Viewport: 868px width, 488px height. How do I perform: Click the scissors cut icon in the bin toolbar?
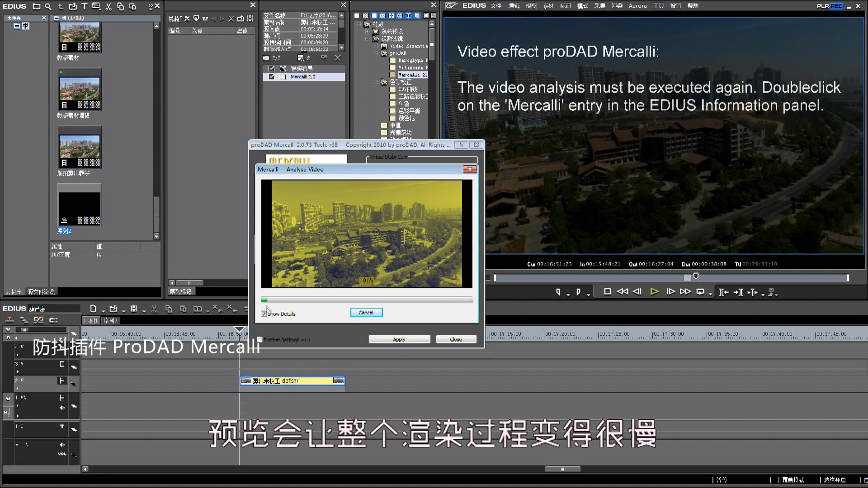(x=108, y=6)
